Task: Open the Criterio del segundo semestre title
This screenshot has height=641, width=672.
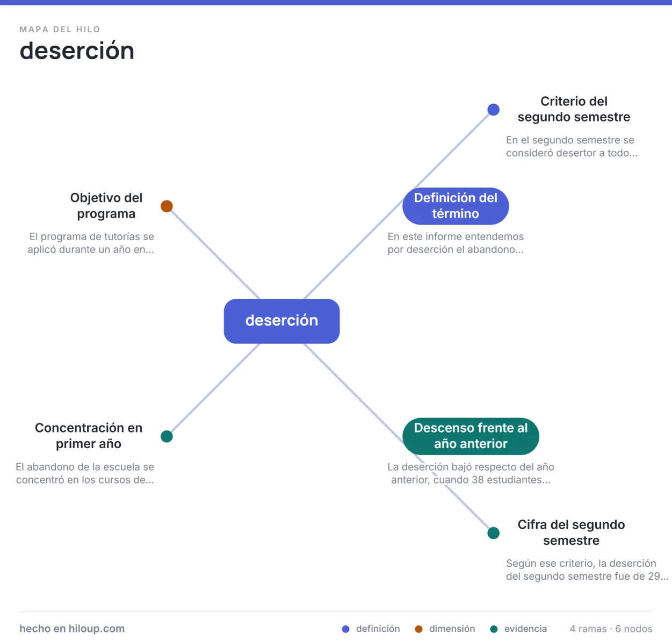Action: [574, 109]
